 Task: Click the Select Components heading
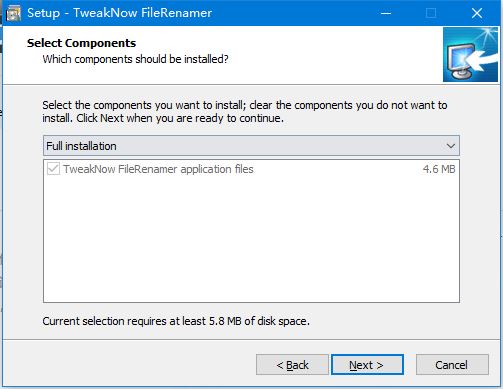coord(81,43)
